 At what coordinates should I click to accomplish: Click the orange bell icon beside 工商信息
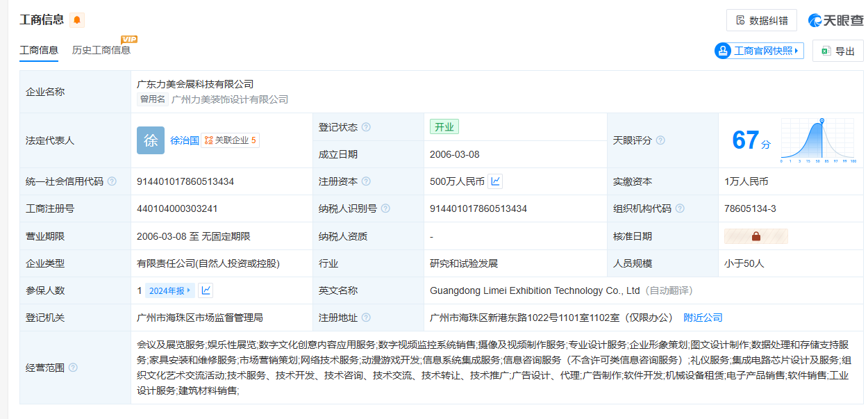point(77,20)
